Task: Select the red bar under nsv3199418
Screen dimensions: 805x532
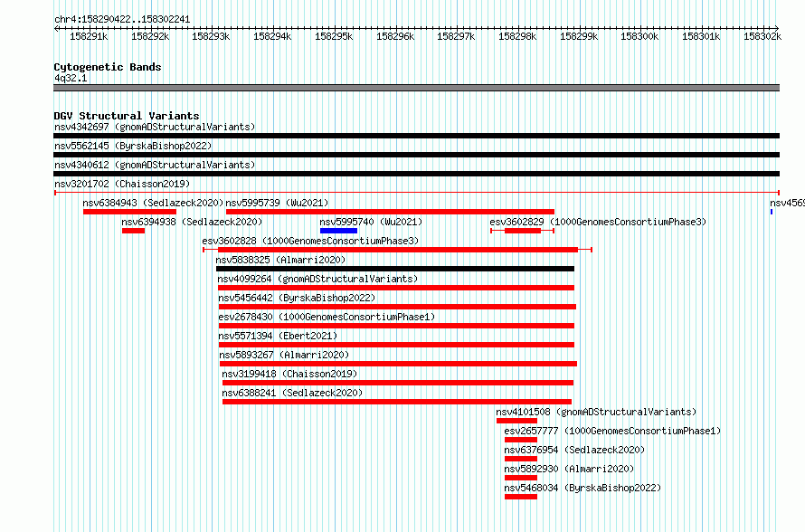Action: point(398,383)
